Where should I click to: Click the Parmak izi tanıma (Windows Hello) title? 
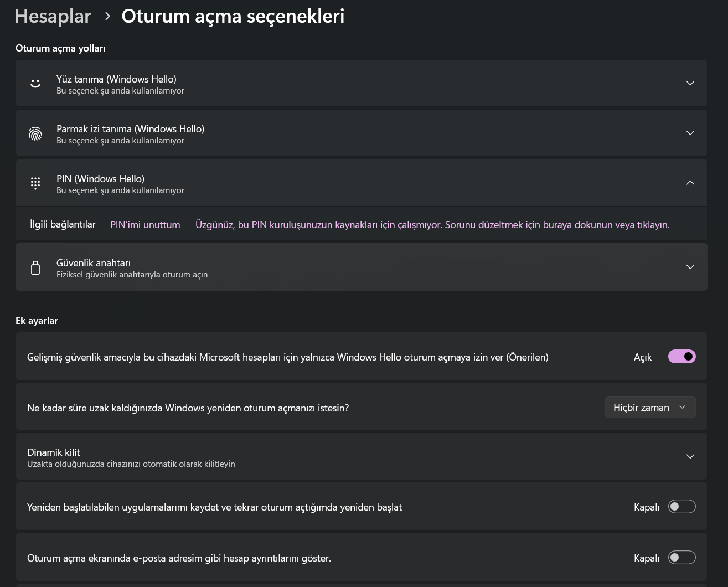coord(130,129)
